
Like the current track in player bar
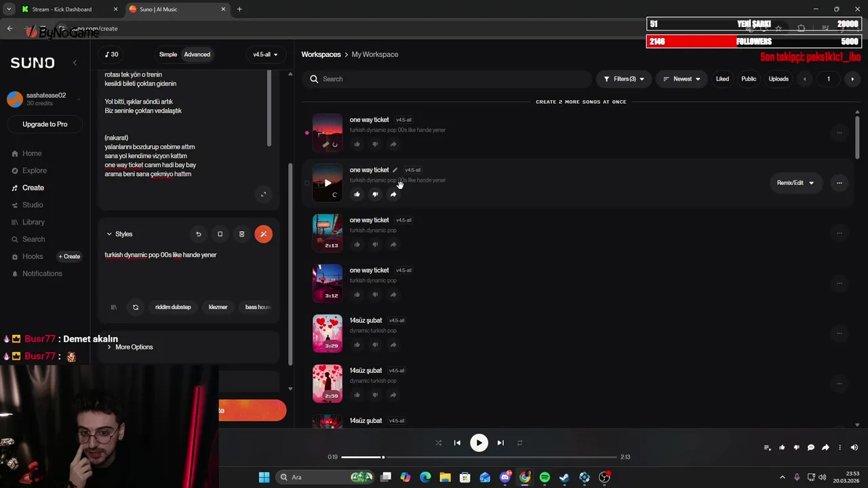[x=782, y=447]
